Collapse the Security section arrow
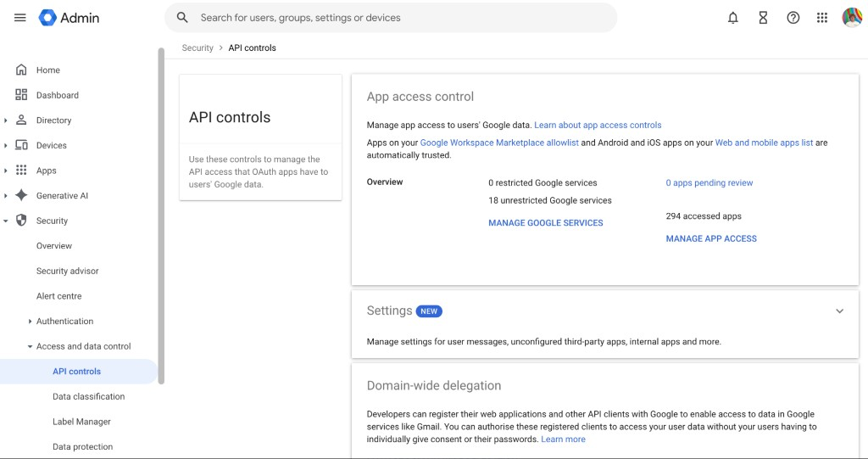This screenshot has height=459, width=868. (6, 221)
